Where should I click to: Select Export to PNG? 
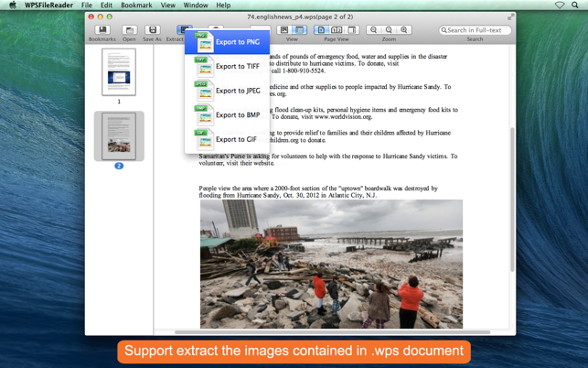(x=227, y=42)
